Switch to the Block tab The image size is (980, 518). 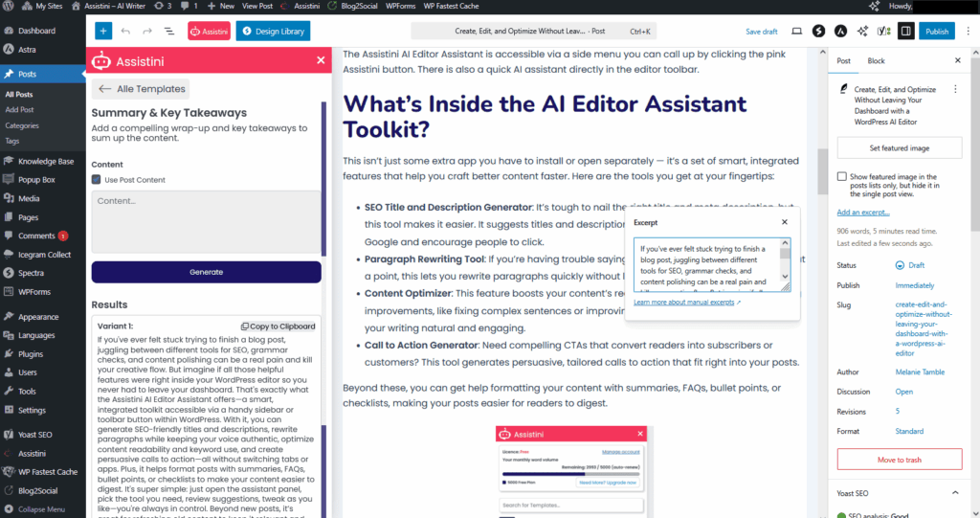[x=877, y=60]
